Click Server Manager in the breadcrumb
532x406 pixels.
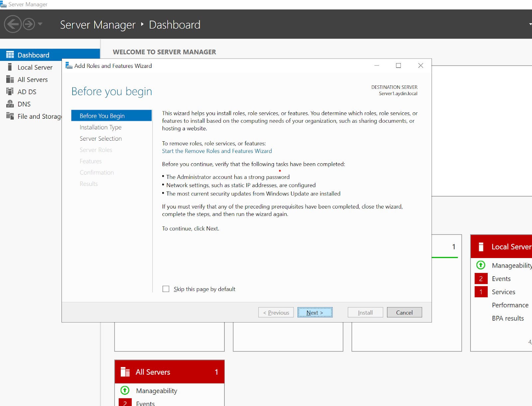[98, 25]
